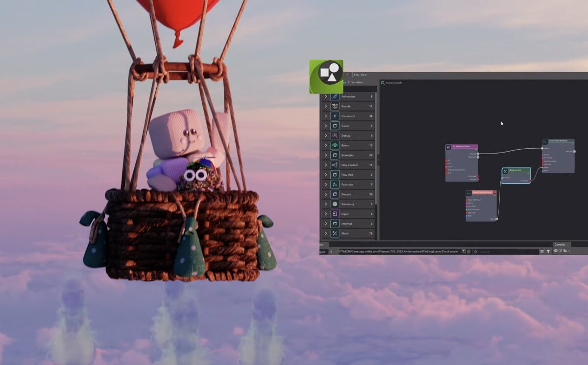Image resolution: width=588 pixels, height=365 pixels.
Task: Click the Geometry cube icon
Action: click(x=335, y=204)
